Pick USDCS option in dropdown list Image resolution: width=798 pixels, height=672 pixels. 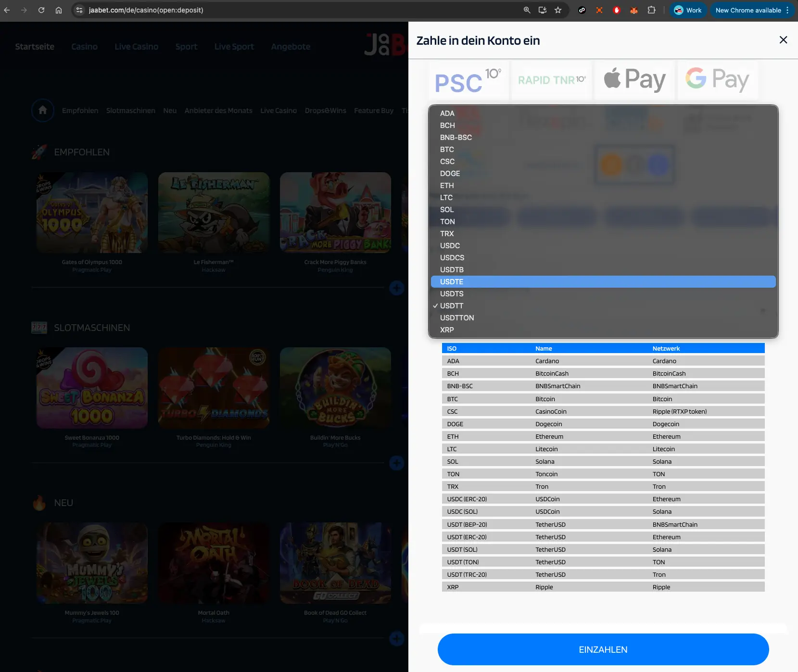point(603,258)
